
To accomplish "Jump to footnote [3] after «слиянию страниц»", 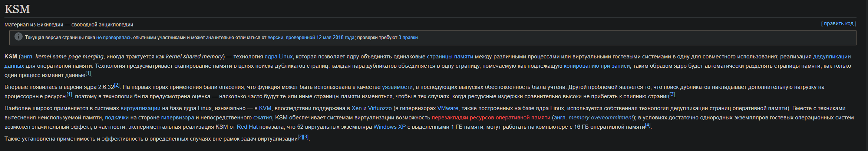I will point(672,94).
